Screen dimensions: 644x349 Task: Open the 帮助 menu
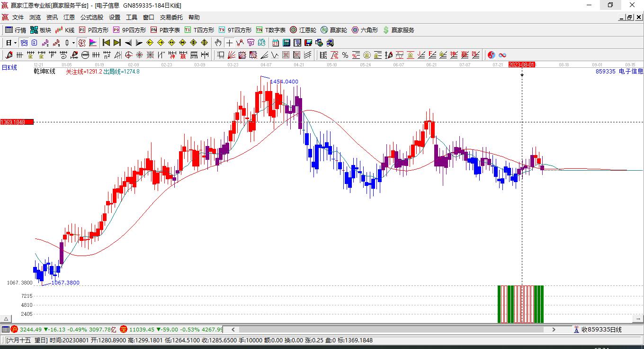pyautogui.click(x=194, y=17)
